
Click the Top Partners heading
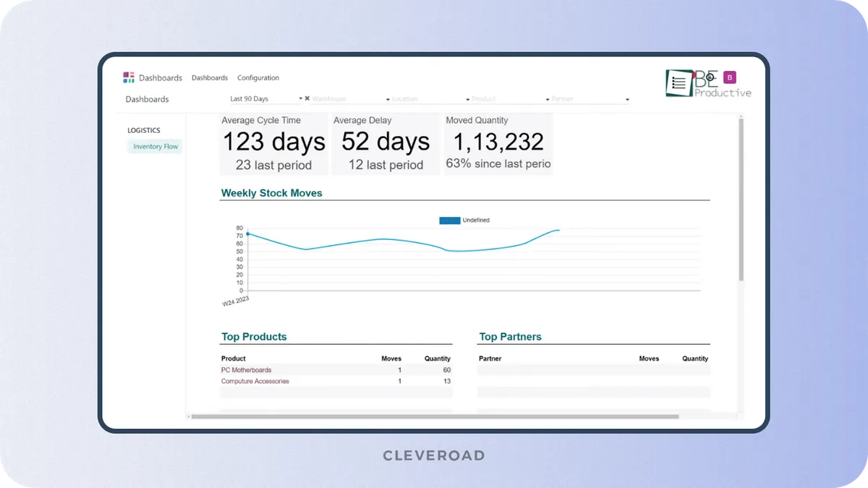pos(510,337)
